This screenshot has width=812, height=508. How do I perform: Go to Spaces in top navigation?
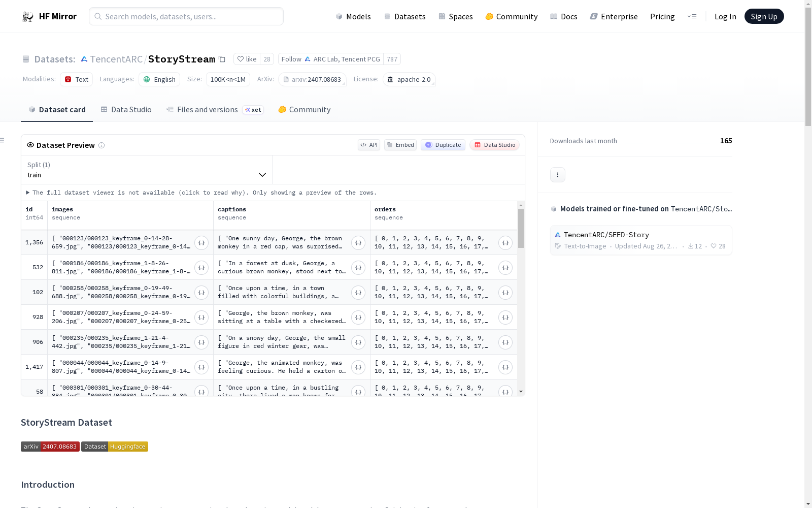point(456,16)
